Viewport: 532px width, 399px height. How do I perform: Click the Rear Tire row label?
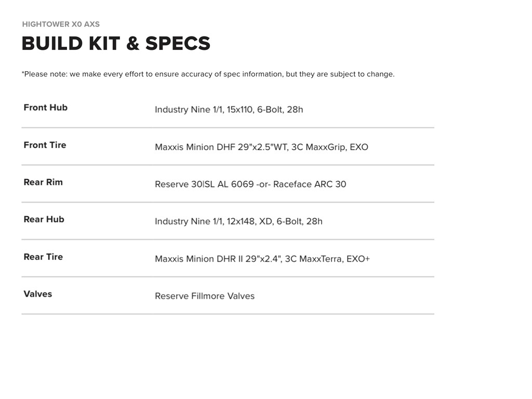43,257
